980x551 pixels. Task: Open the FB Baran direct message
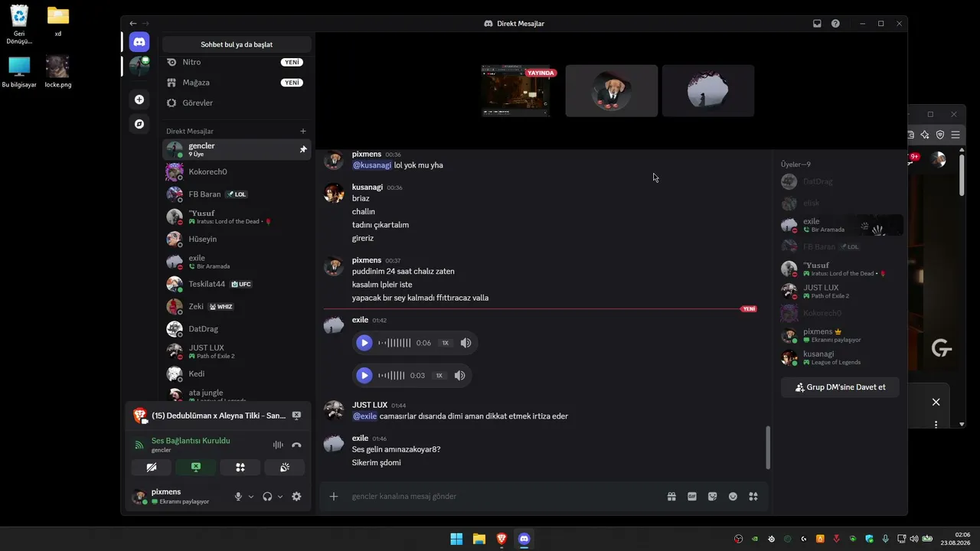tap(237, 194)
